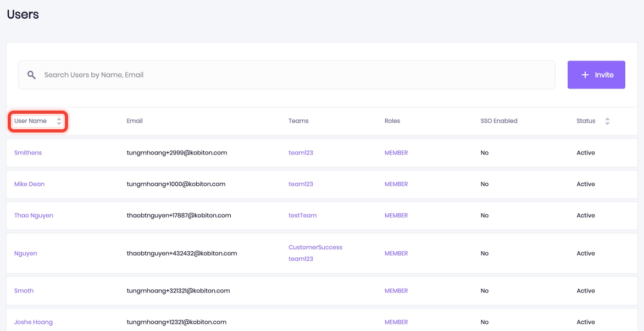Viewport: 644px width, 331px height.
Task: Click email tungmhoang+12321@kobiton.com
Action: click(176, 322)
